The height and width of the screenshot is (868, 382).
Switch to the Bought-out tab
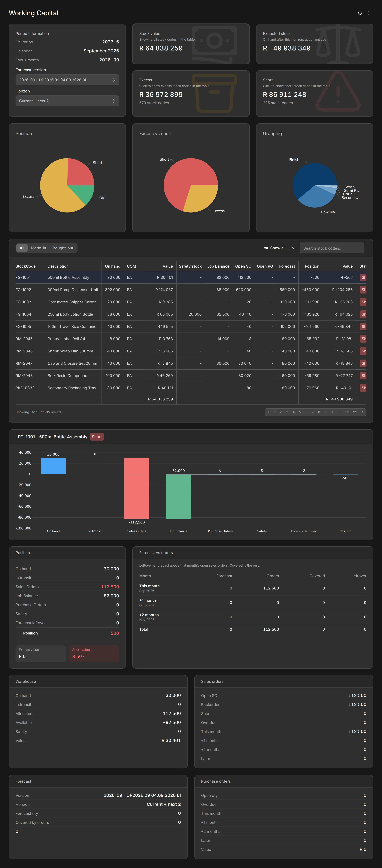[63, 248]
